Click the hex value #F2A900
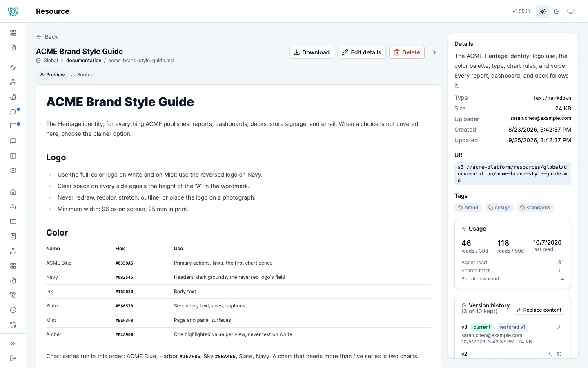Viewport: 588px width, 368px height. click(124, 335)
